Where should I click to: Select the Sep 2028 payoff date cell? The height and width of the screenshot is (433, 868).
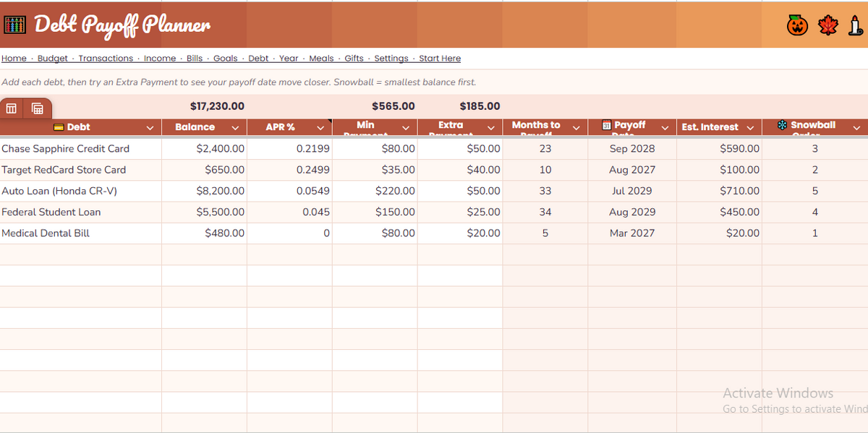pyautogui.click(x=632, y=148)
